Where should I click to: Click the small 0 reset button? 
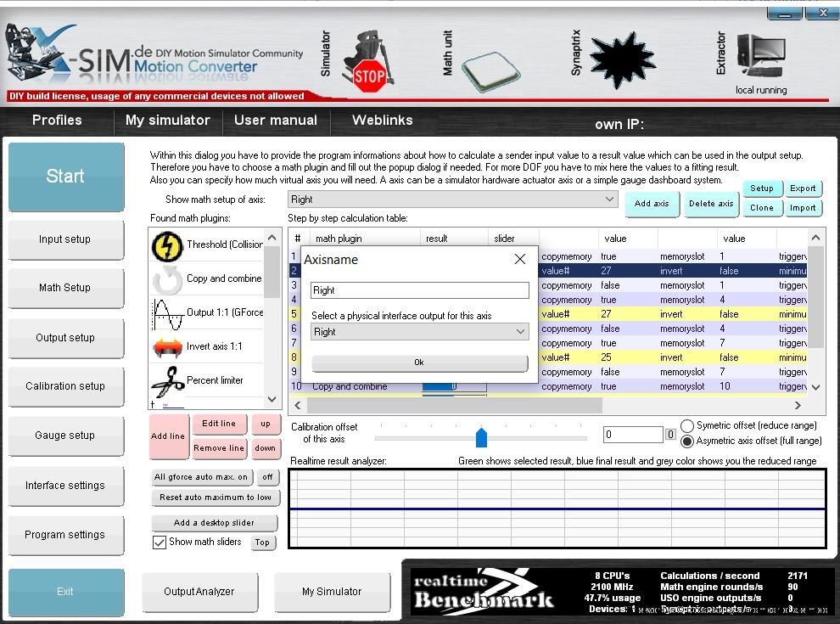[x=670, y=435]
